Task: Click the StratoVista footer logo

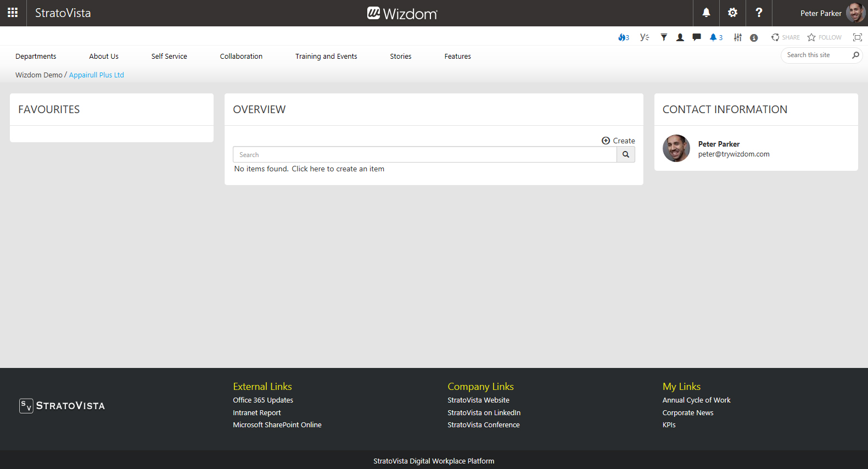Action: click(x=62, y=406)
